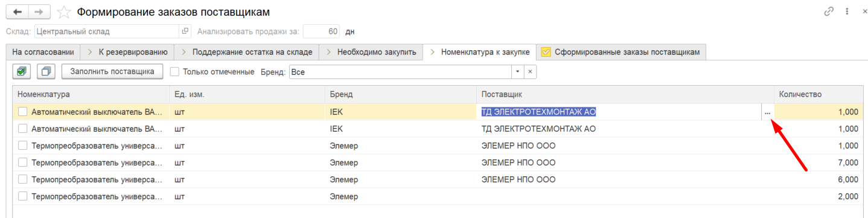This screenshot has height=218, width=868.
Task: Select ЭЛЕМЕР НПО ООО for quantity 6,000 row
Action: pos(518,179)
